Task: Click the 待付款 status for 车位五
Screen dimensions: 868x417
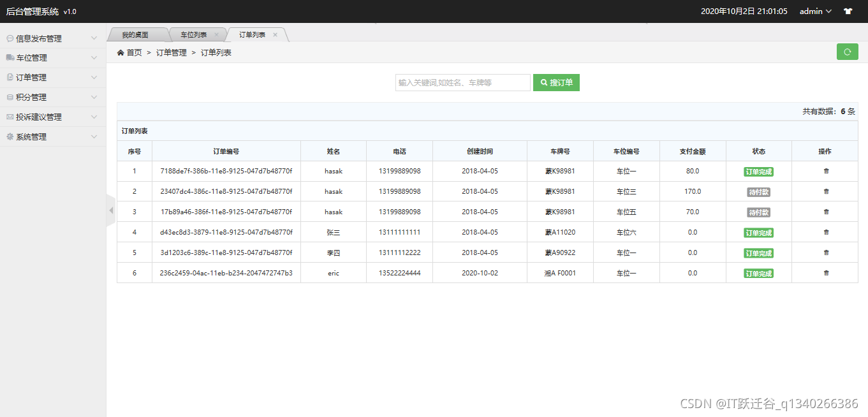Action: 758,212
